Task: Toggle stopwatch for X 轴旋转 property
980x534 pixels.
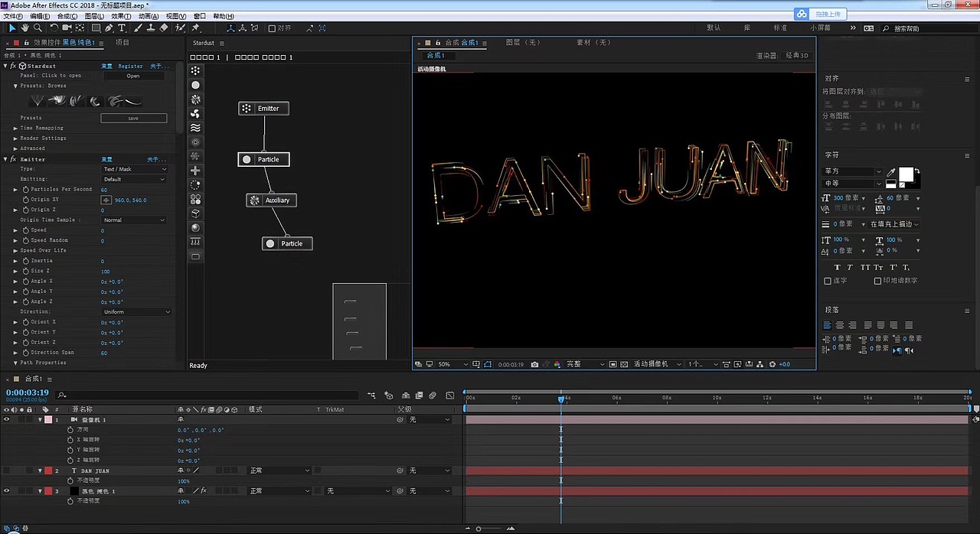Action: pyautogui.click(x=70, y=440)
